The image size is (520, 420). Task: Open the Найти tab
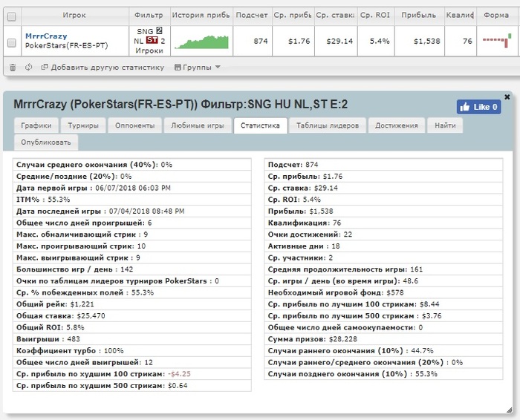445,125
